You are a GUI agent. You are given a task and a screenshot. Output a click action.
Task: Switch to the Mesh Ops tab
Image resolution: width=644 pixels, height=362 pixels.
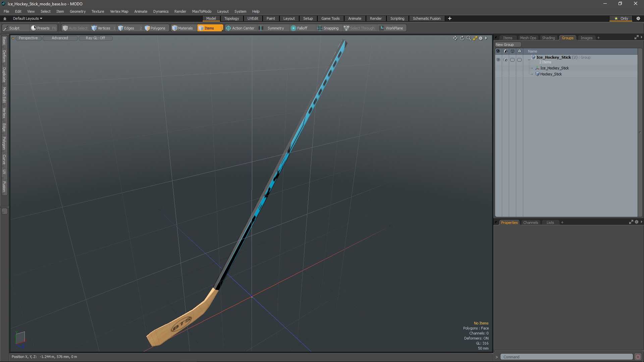tap(528, 38)
